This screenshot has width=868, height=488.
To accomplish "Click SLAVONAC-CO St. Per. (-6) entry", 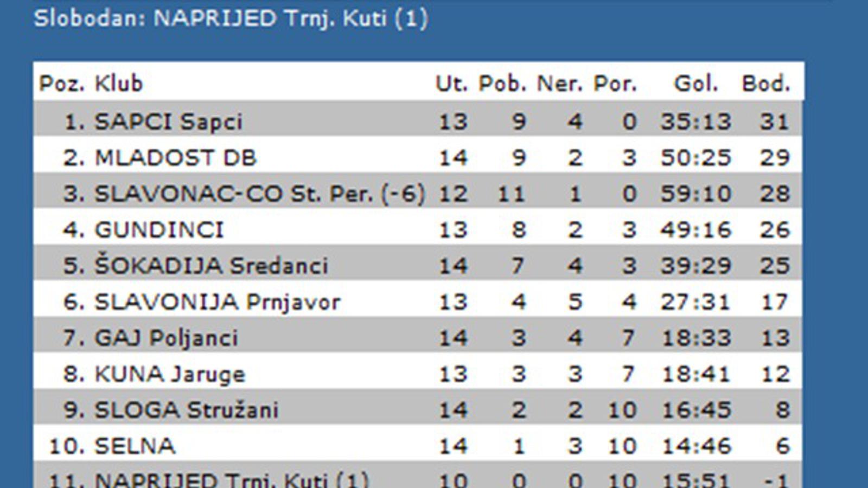I will coord(259,194).
